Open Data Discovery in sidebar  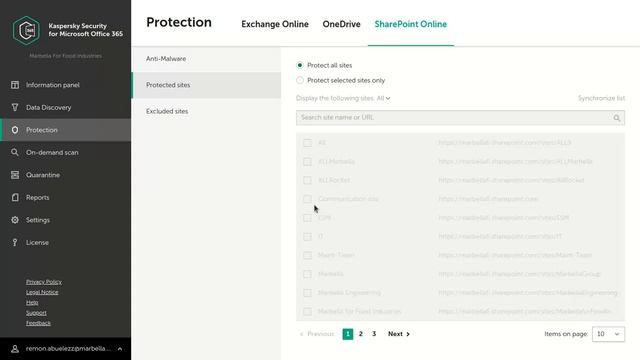65,107
